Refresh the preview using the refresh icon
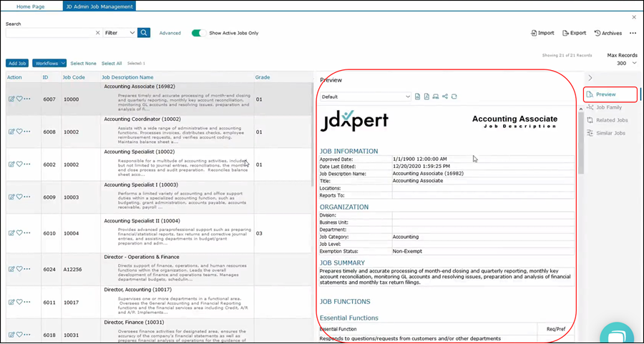The image size is (644, 344). click(x=454, y=97)
